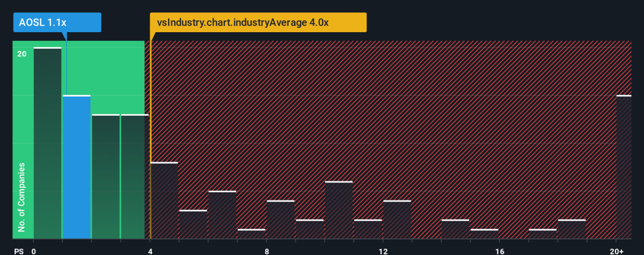Click the orange industry average vertical line
644x255 pixels.
[x=150, y=139]
